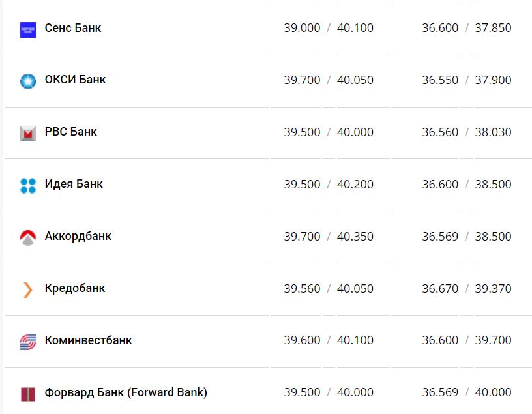Screen dimensions: 532x414
Task: Open the Идея Банк name link
Action: pyautogui.click(x=74, y=184)
